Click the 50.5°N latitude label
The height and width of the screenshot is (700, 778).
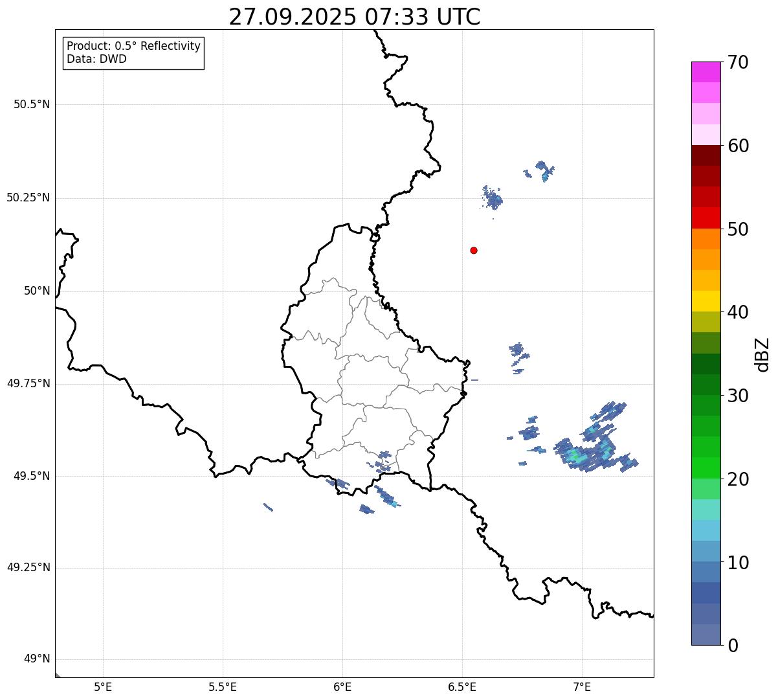tap(32, 104)
